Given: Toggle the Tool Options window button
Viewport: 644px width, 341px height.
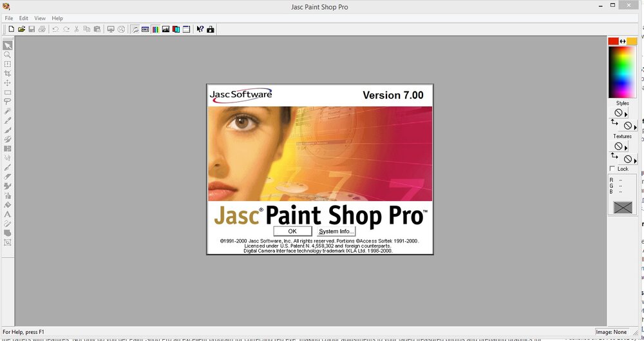Looking at the screenshot, I should pos(146,29).
